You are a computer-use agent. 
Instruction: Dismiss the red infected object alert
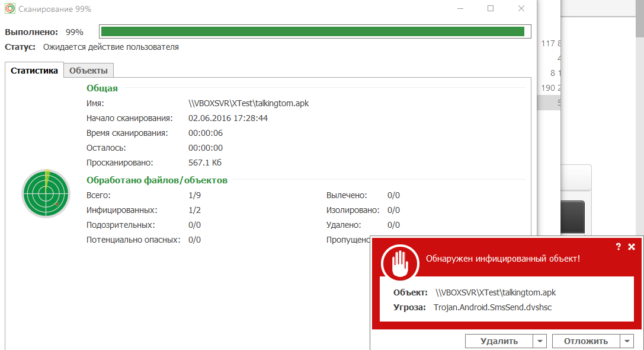click(x=632, y=246)
